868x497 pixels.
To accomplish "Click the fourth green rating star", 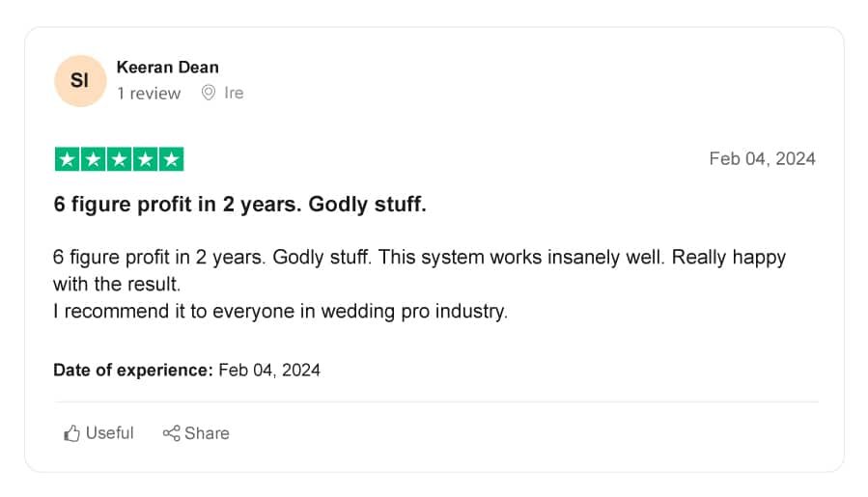I will tap(145, 159).
